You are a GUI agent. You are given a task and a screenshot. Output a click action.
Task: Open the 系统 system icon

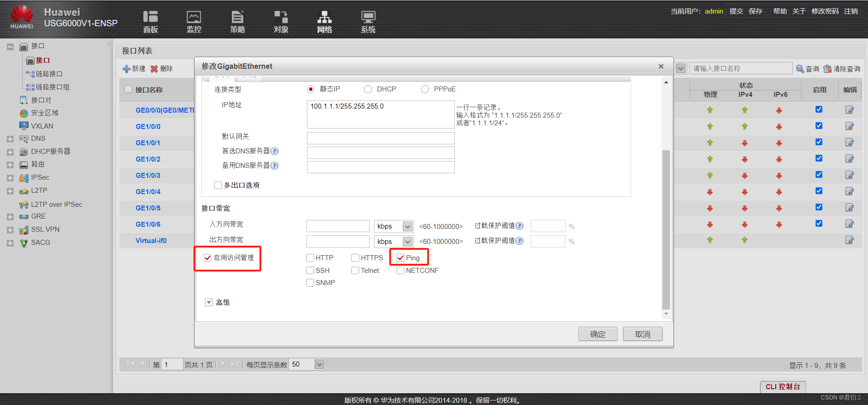[x=368, y=22]
